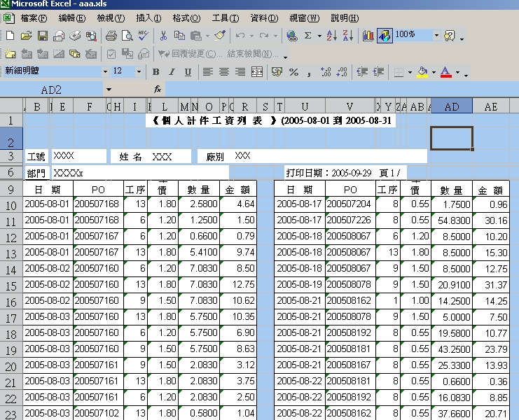The image size is (519, 420).
Task: Expand the font size dropdown showing 12
Action: tap(139, 71)
